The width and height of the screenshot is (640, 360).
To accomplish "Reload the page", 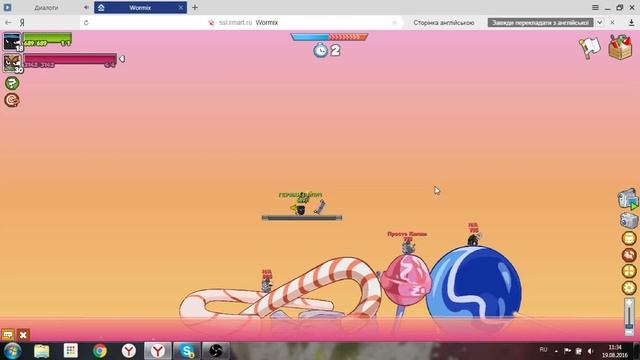I will tap(86, 22).
